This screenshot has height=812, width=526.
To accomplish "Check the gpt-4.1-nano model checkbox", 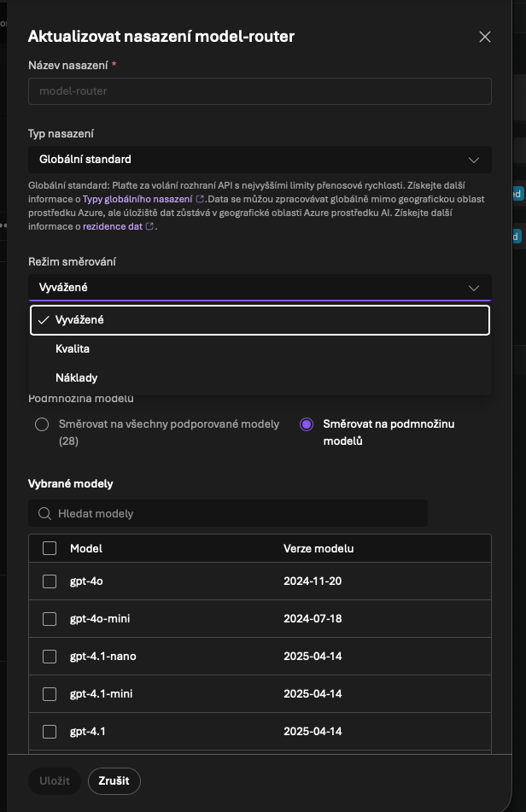I will tap(50, 656).
